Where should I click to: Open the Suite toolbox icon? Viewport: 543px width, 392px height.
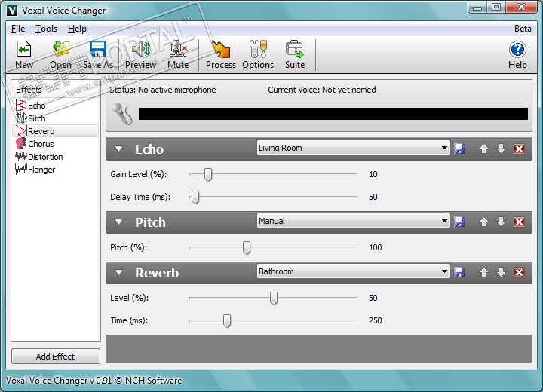[x=295, y=49]
